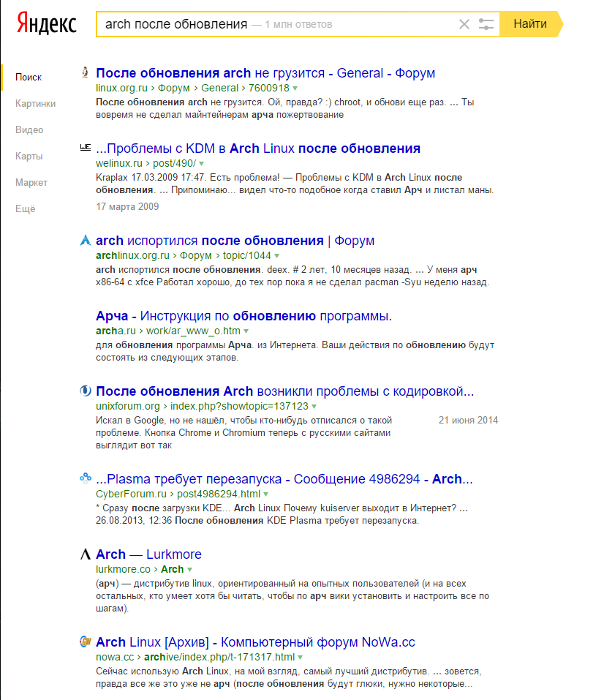Click the welinux.ru domain link

coord(119,163)
